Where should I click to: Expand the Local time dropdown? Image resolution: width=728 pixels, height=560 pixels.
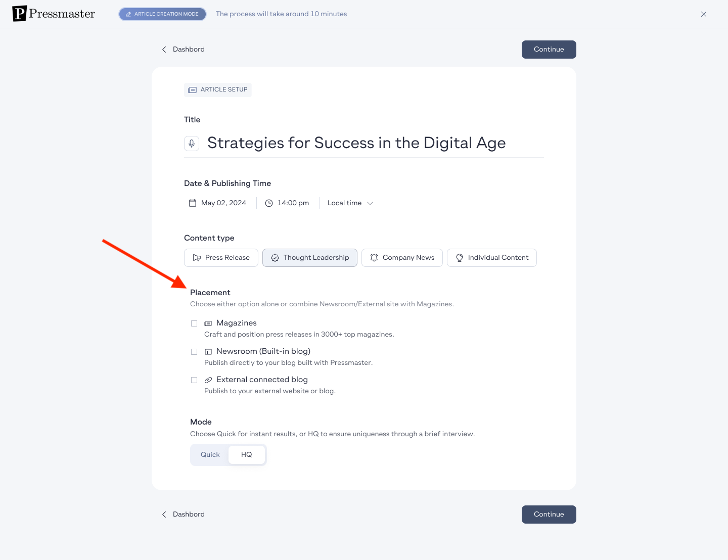350,203
